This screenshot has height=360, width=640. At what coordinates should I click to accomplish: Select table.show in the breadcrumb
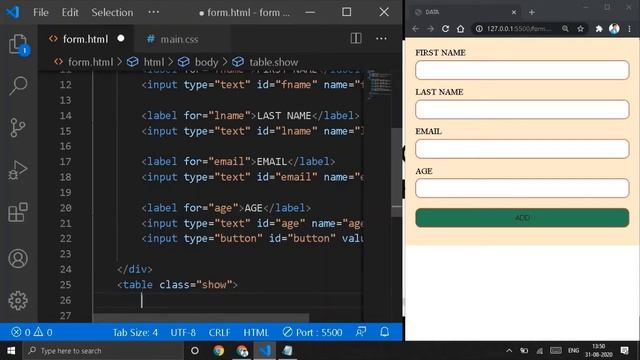273,62
